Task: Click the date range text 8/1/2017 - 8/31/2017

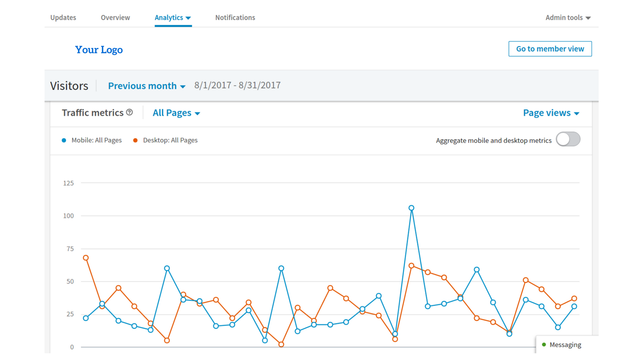Action: click(237, 85)
